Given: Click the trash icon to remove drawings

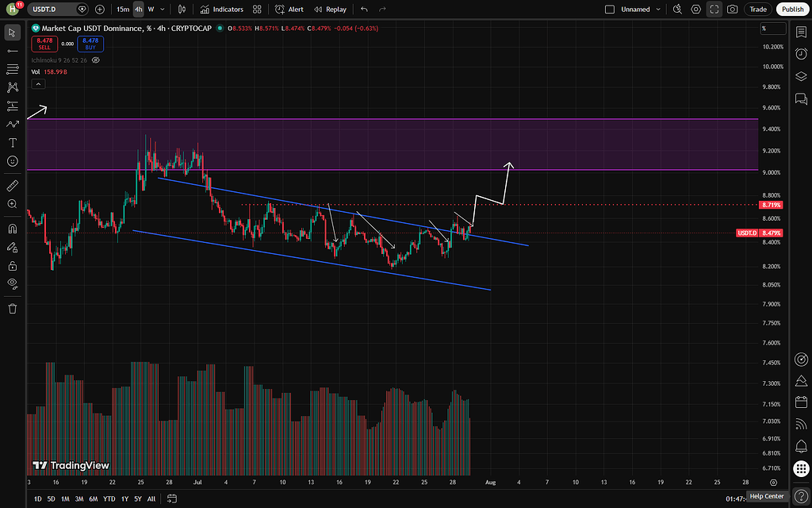Looking at the screenshot, I should 13,309.
